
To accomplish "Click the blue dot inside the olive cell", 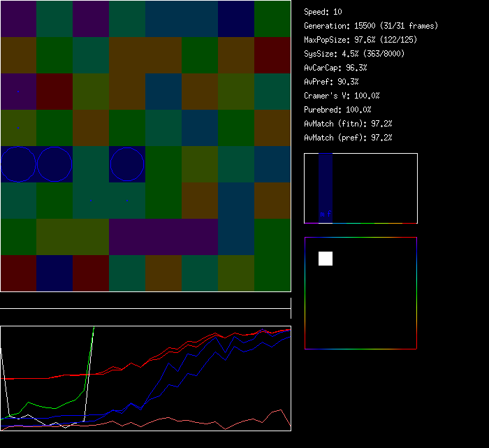I will [x=18, y=127].
